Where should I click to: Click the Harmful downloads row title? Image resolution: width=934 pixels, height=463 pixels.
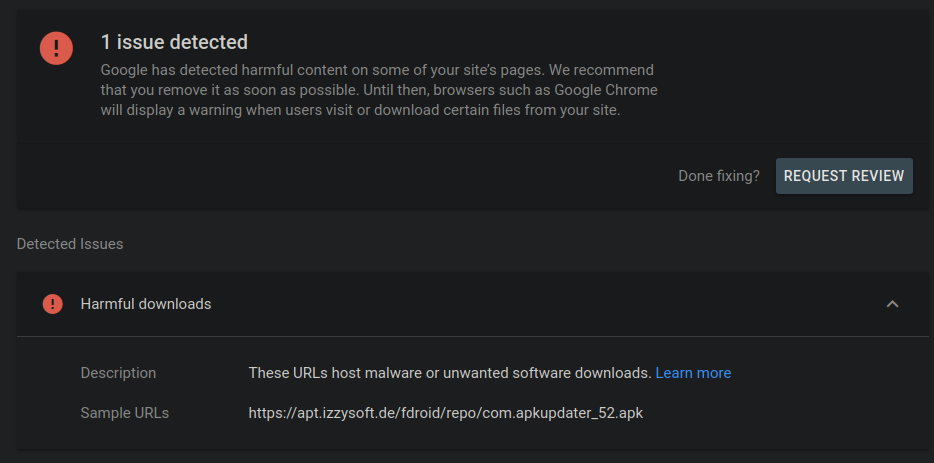[x=146, y=304]
